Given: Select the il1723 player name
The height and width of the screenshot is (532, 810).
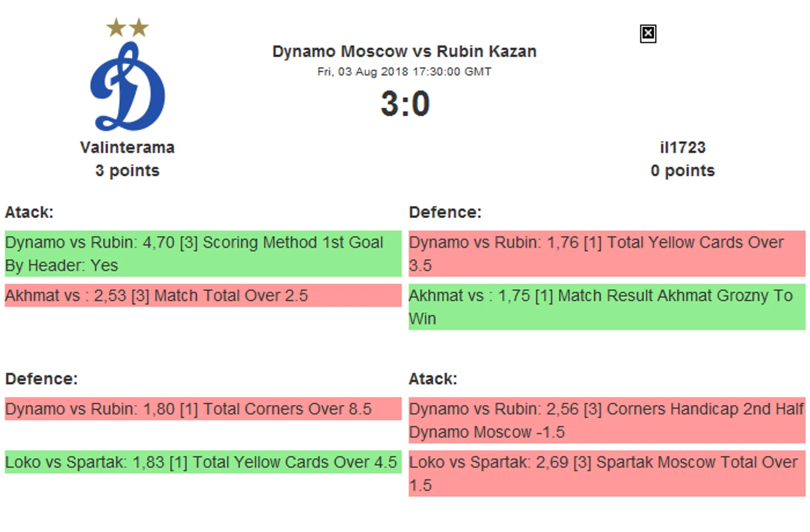Looking at the screenshot, I should (x=682, y=148).
